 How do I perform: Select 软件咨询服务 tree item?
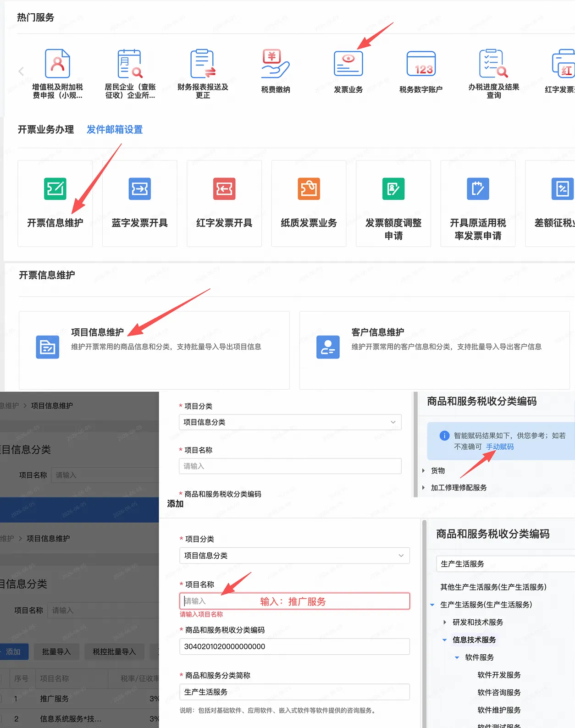[499, 692]
